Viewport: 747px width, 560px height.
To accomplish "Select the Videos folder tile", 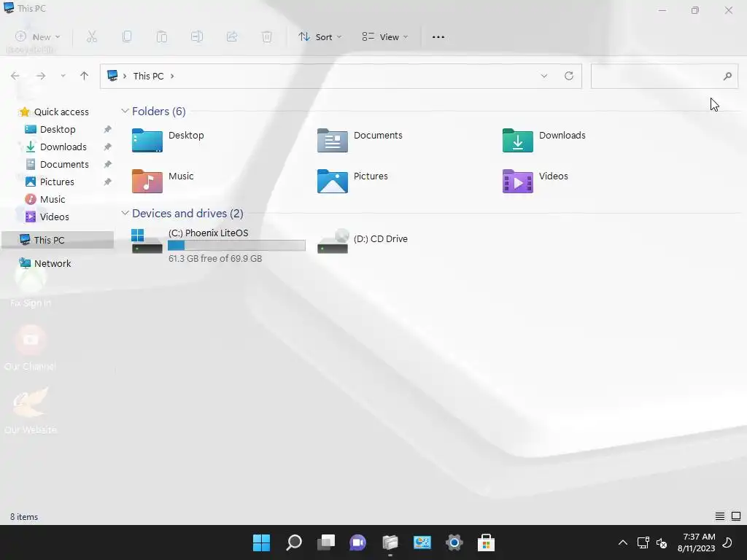I will point(535,181).
